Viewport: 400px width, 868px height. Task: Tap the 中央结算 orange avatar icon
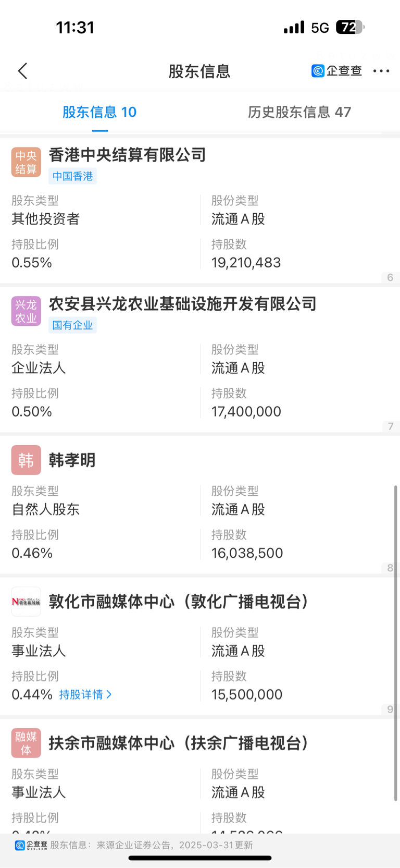pos(26,162)
